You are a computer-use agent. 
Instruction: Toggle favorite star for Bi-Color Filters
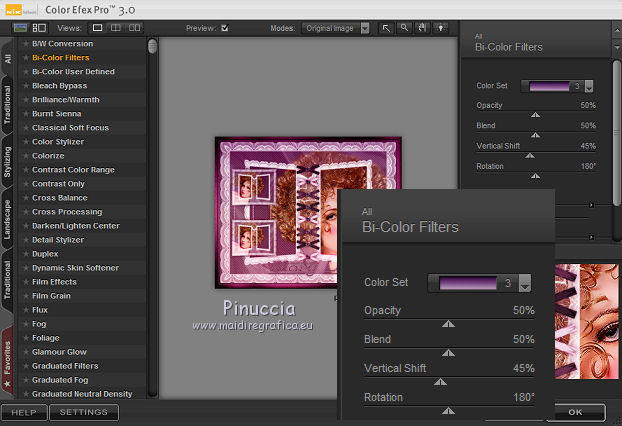(26, 58)
